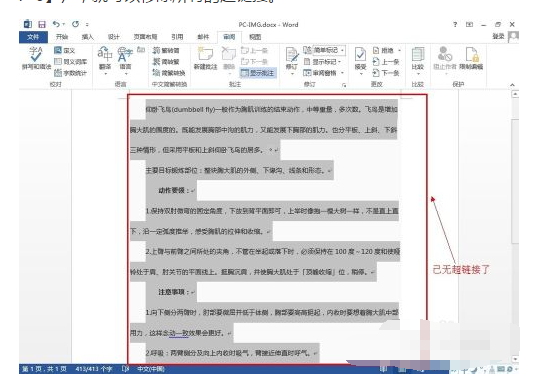Click the heading '注意事项:' in document
The image size is (554, 386).
click(x=174, y=292)
